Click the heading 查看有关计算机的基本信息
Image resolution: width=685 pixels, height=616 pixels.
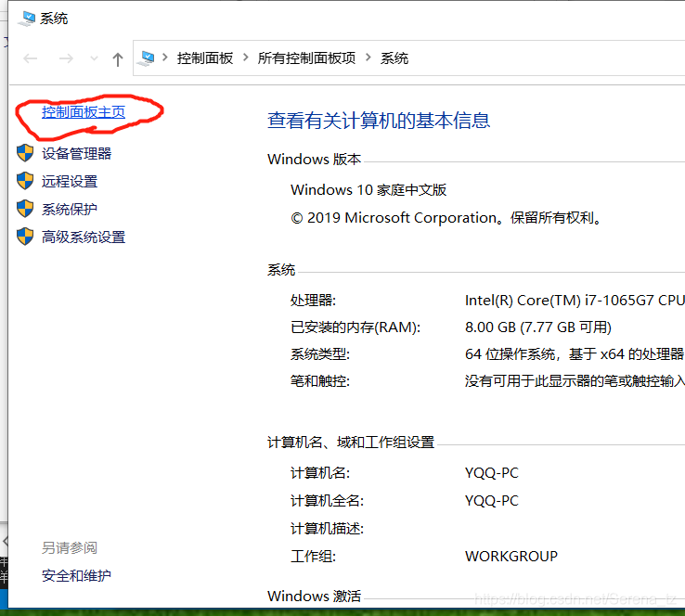point(379,121)
